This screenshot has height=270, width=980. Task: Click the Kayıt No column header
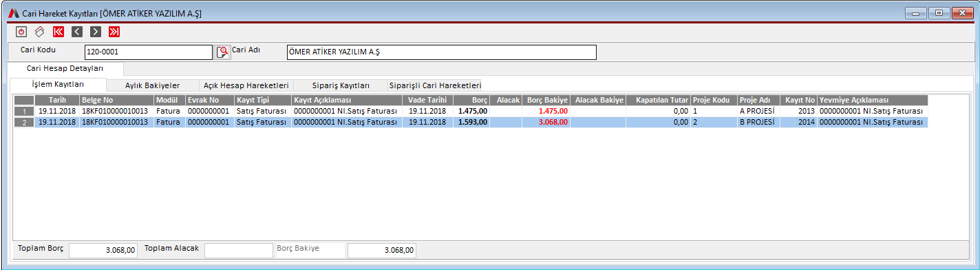(798, 100)
